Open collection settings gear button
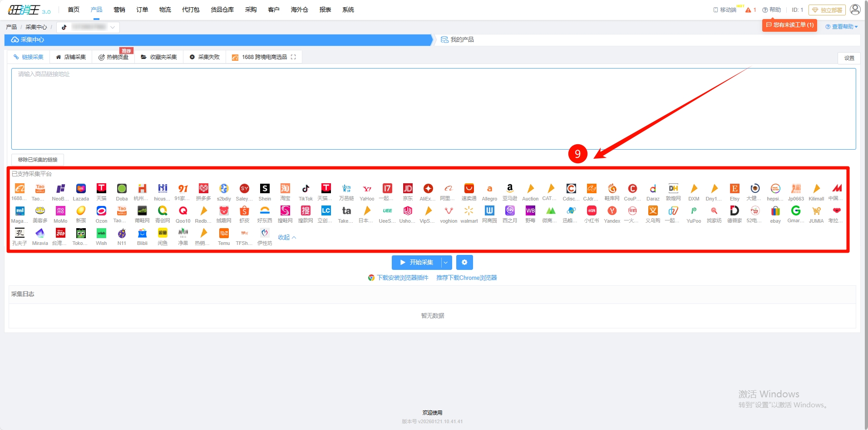The image size is (868, 430). click(x=464, y=262)
